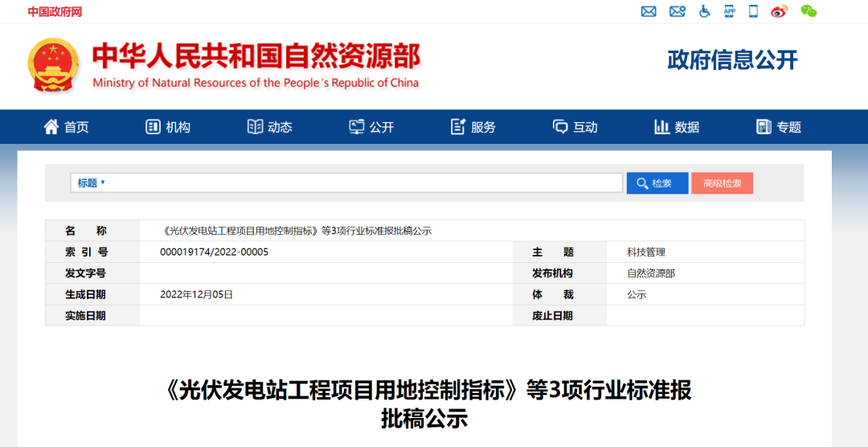Open the 服务 navigation item
This screenshot has width=868, height=447.
(x=473, y=127)
